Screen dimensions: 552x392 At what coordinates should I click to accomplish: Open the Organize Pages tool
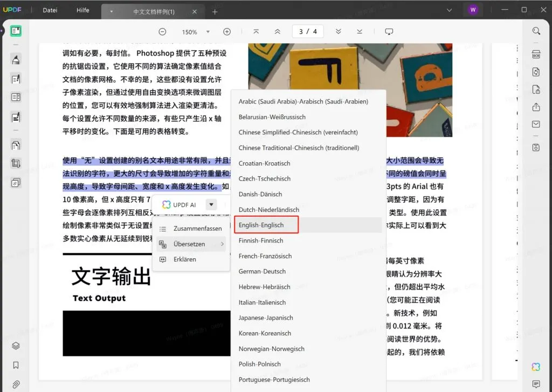[x=16, y=145]
